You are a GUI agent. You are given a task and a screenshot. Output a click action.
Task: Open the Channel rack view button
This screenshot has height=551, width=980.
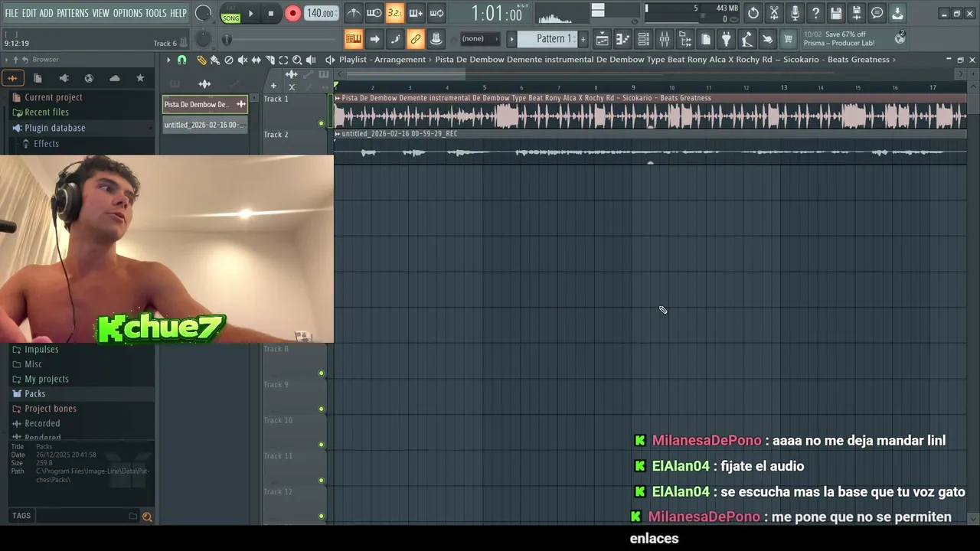[644, 39]
